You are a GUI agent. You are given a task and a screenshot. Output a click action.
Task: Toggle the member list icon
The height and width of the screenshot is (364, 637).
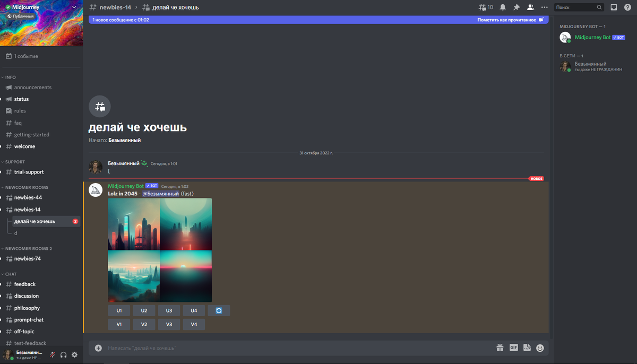530,7
